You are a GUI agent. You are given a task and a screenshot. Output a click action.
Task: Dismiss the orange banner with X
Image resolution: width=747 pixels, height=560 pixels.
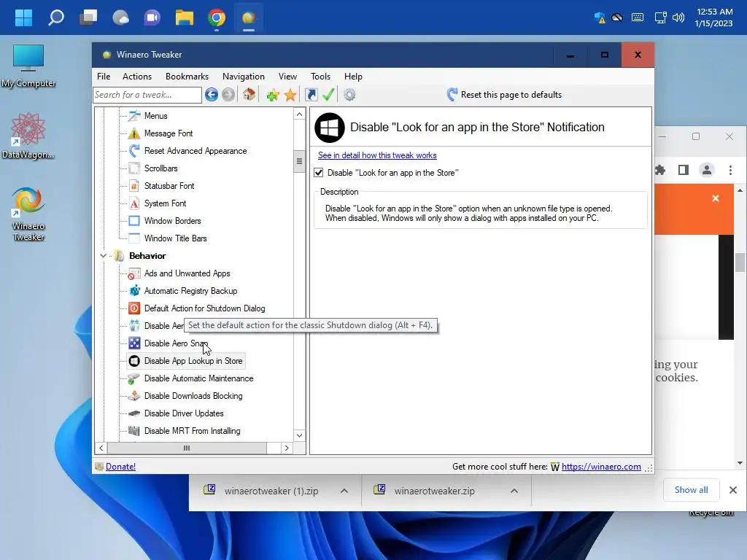point(715,198)
